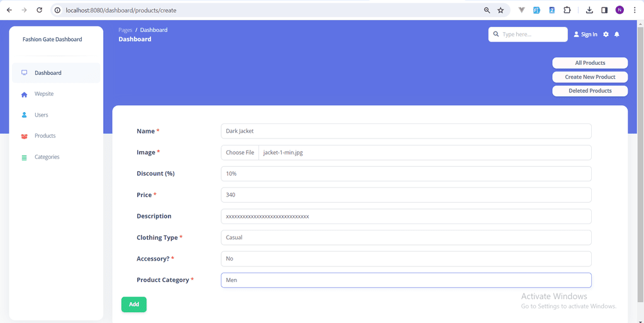Screen dimensions: 644x323
Task: Go back with browser back arrow
Action: tap(9, 10)
